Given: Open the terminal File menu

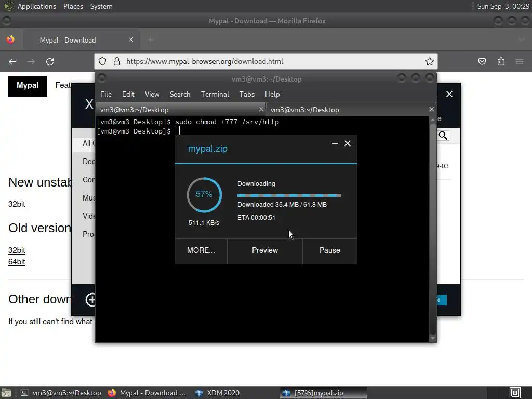Looking at the screenshot, I should [x=106, y=95].
